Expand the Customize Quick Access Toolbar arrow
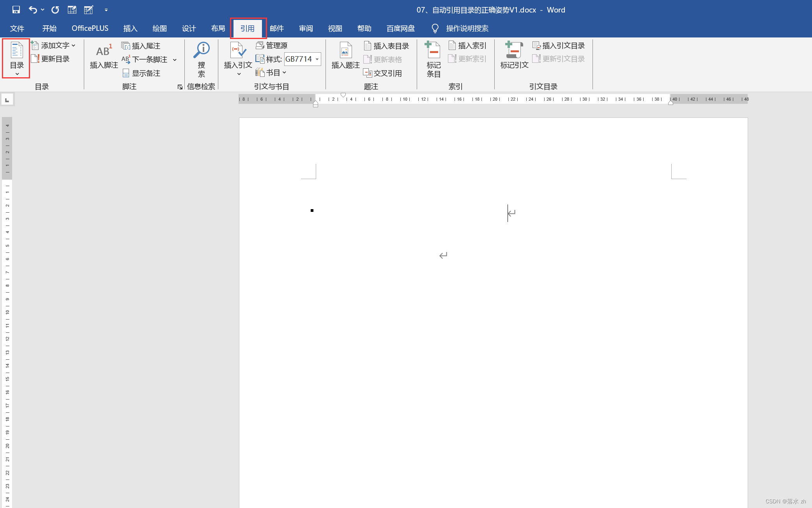 pos(106,10)
